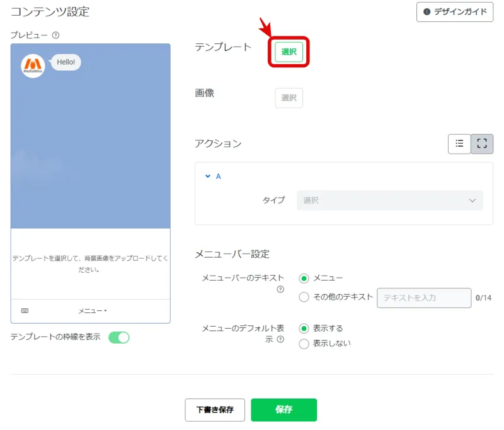
Task: Click the メニューバーのテキスト help icon
Action: [280, 290]
